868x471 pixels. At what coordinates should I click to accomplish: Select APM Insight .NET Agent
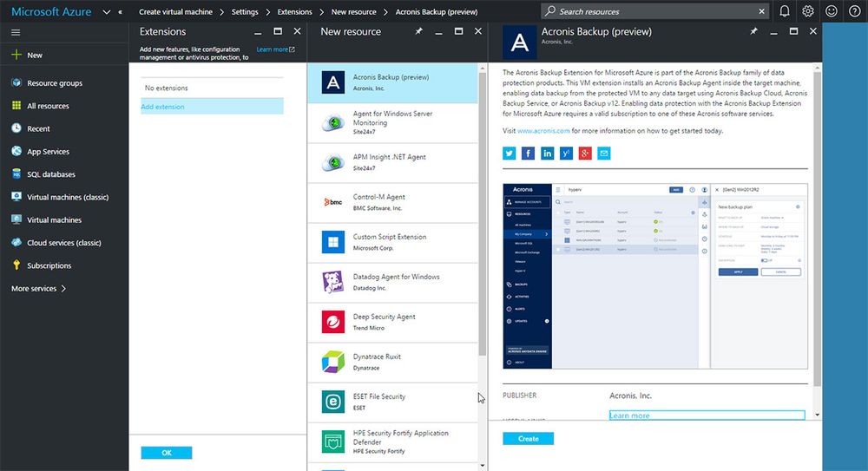coord(392,162)
